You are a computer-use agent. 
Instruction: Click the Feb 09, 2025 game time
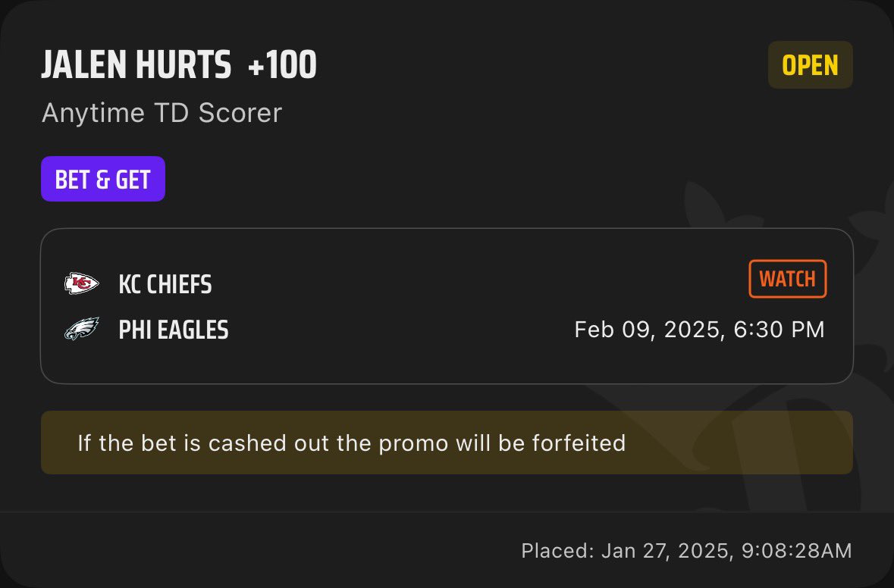700,330
